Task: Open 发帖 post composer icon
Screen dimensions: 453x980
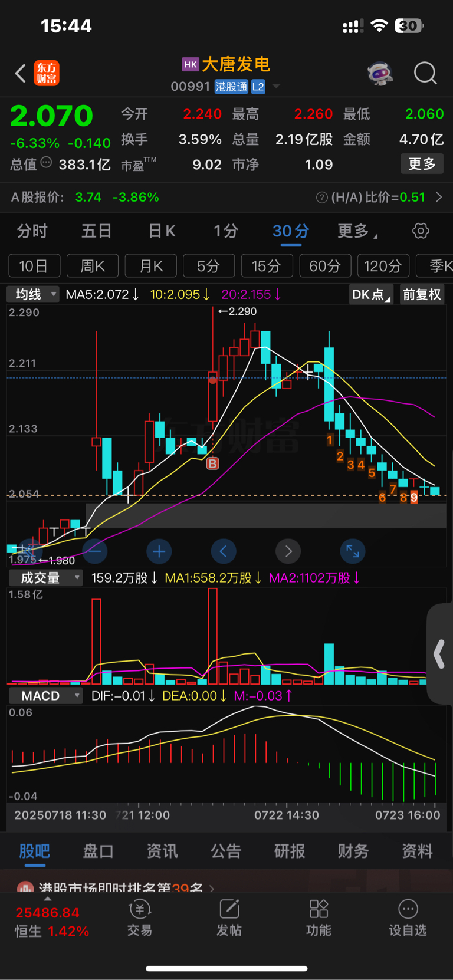Action: coord(229,919)
